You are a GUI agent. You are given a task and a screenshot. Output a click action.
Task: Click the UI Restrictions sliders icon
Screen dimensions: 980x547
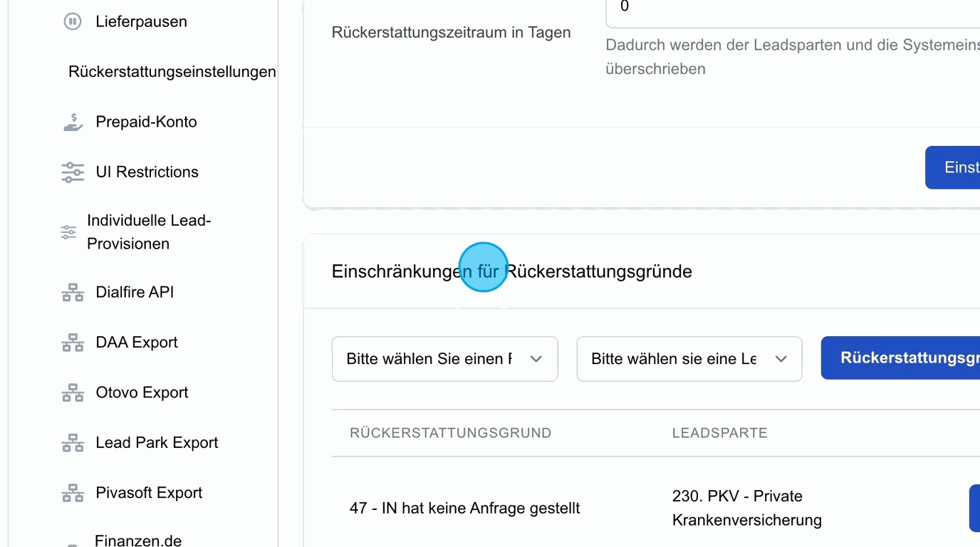coord(73,172)
